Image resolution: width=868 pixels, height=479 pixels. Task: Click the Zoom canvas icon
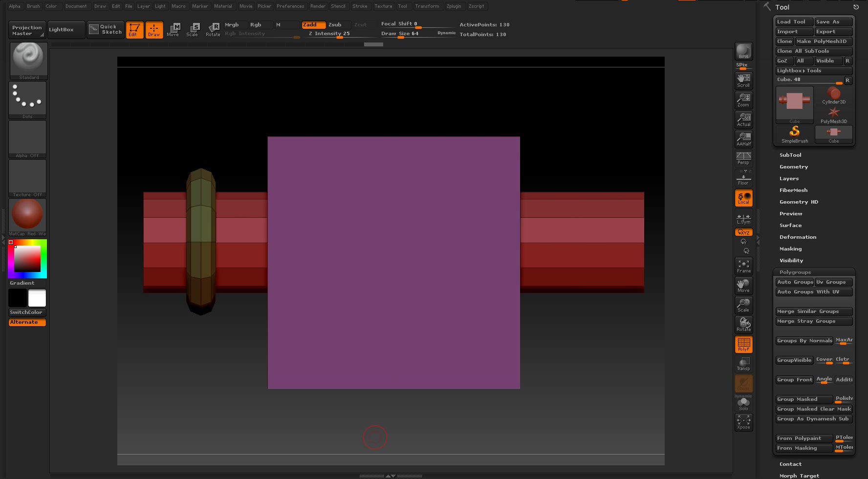click(x=743, y=100)
